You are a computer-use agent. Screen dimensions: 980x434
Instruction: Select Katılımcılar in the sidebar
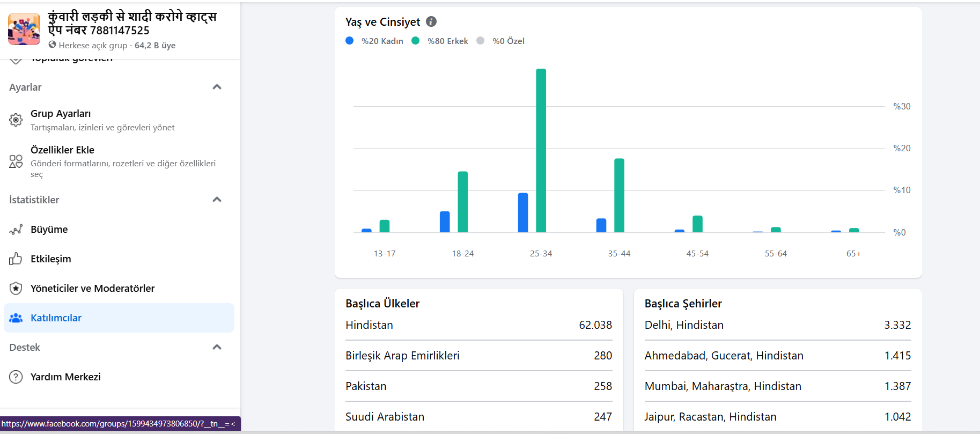tap(56, 318)
